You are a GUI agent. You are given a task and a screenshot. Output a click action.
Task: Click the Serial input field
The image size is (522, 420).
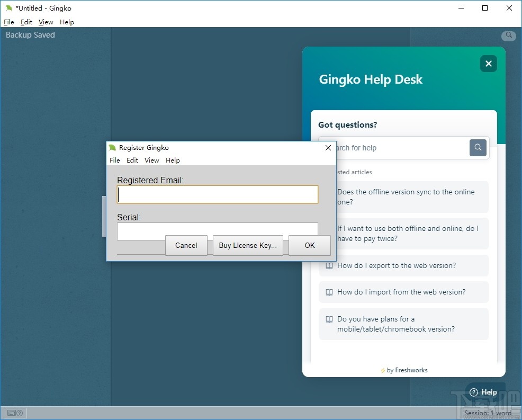tap(218, 228)
